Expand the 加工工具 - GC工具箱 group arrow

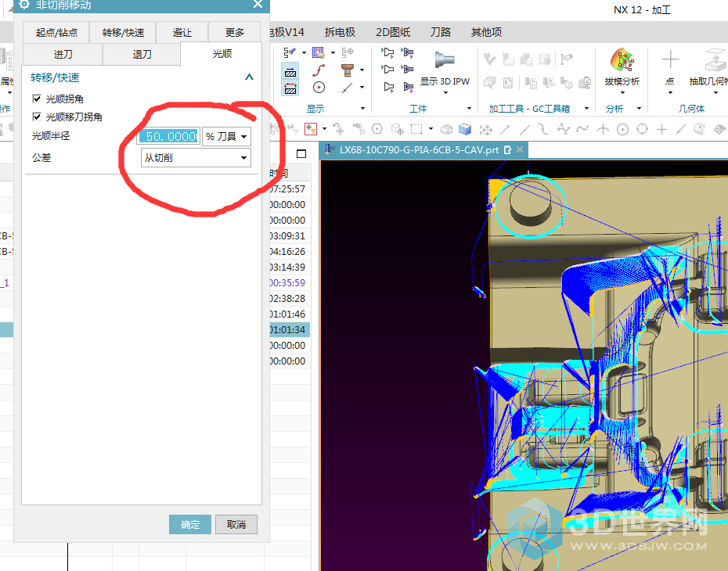point(586,109)
